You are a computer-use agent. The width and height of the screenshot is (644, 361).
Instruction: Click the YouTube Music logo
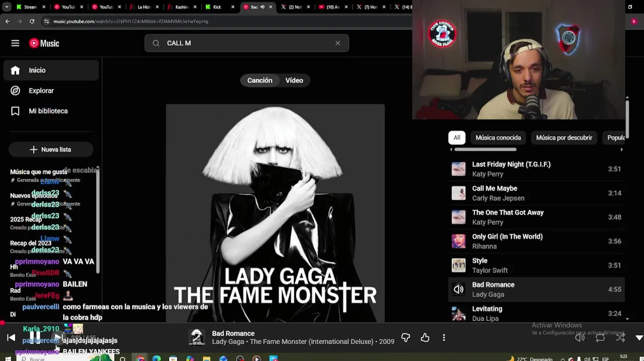point(44,43)
